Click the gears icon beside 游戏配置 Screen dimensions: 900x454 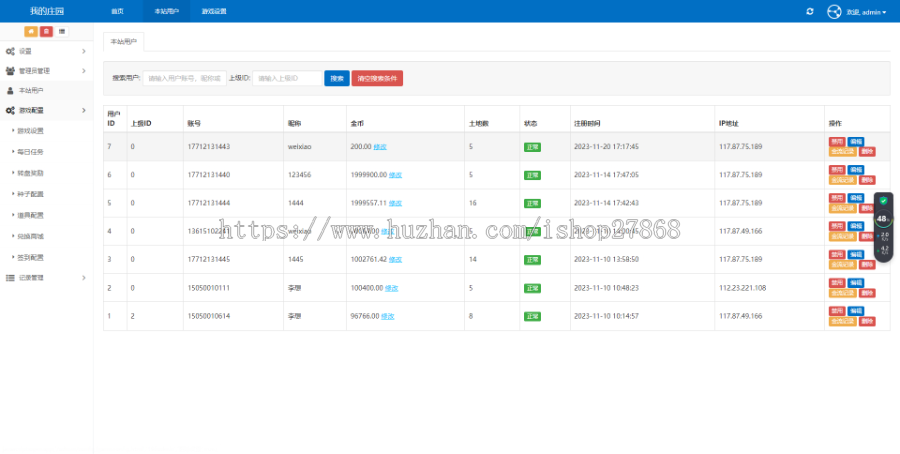click(10, 110)
